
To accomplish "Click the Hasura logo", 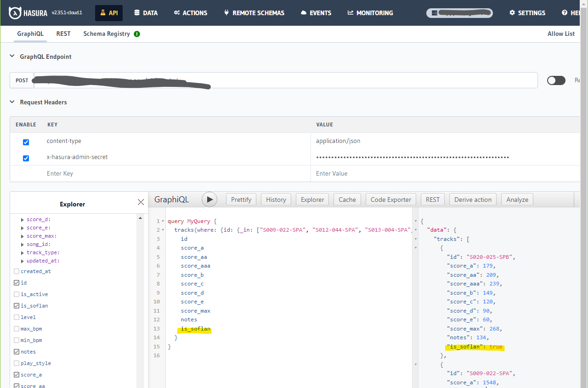I will [x=28, y=13].
